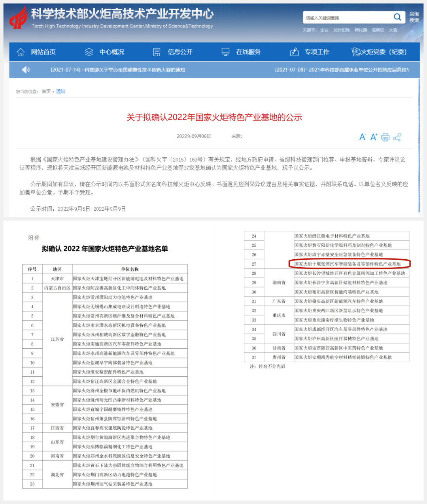Click the share icon

(x=397, y=137)
